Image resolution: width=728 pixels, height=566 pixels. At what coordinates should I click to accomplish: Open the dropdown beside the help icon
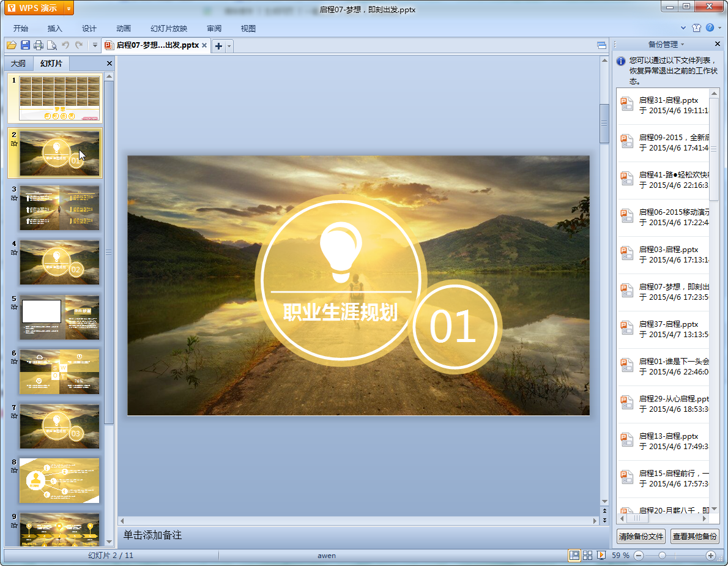coord(720,28)
